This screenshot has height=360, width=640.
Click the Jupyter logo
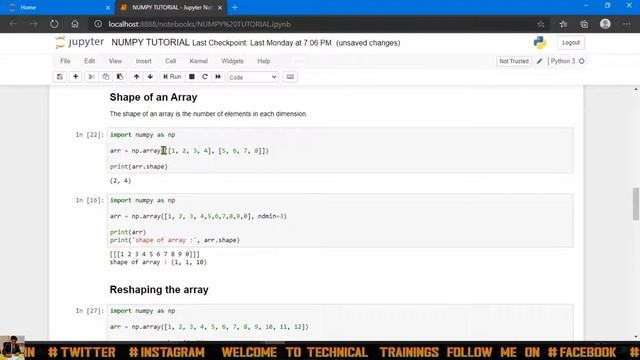click(80, 42)
